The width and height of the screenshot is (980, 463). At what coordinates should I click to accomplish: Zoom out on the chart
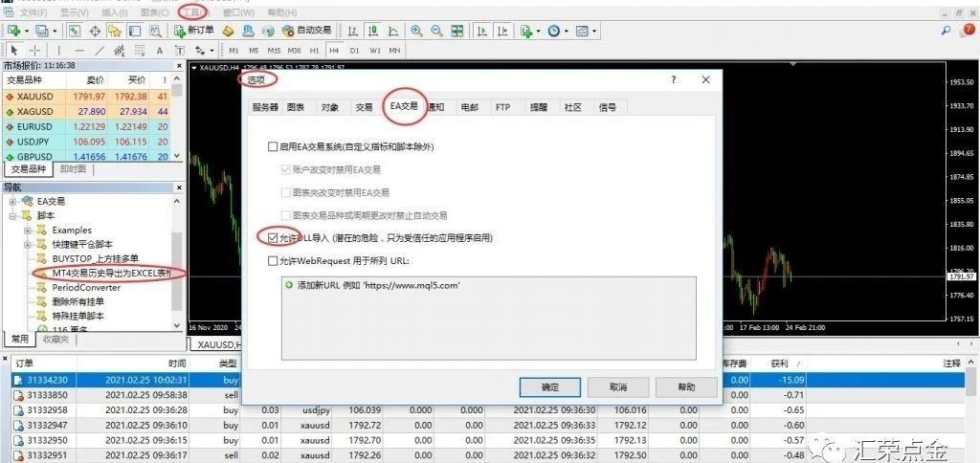[436, 31]
